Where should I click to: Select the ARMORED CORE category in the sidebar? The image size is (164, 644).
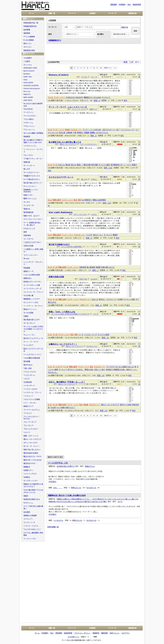click(x=30, y=68)
